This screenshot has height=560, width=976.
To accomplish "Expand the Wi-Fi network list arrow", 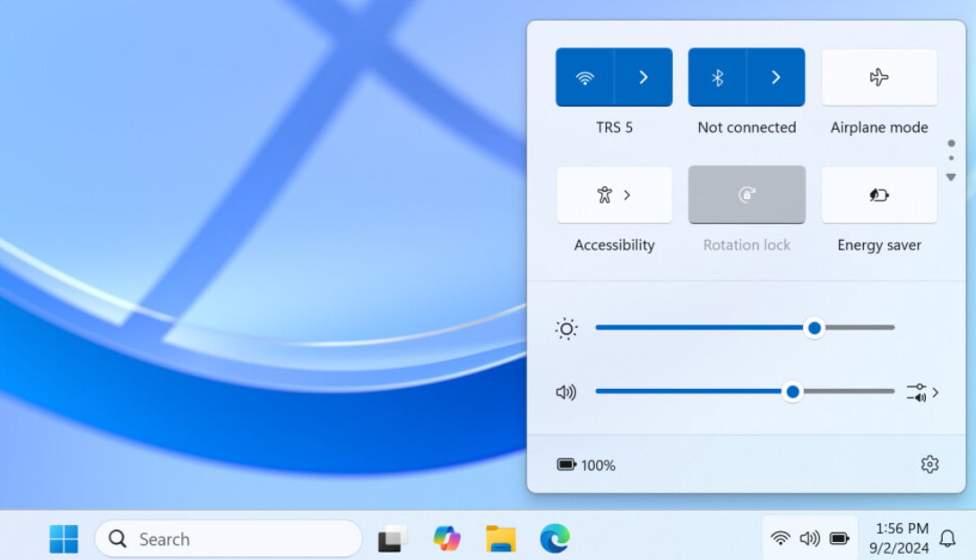I will pos(643,78).
